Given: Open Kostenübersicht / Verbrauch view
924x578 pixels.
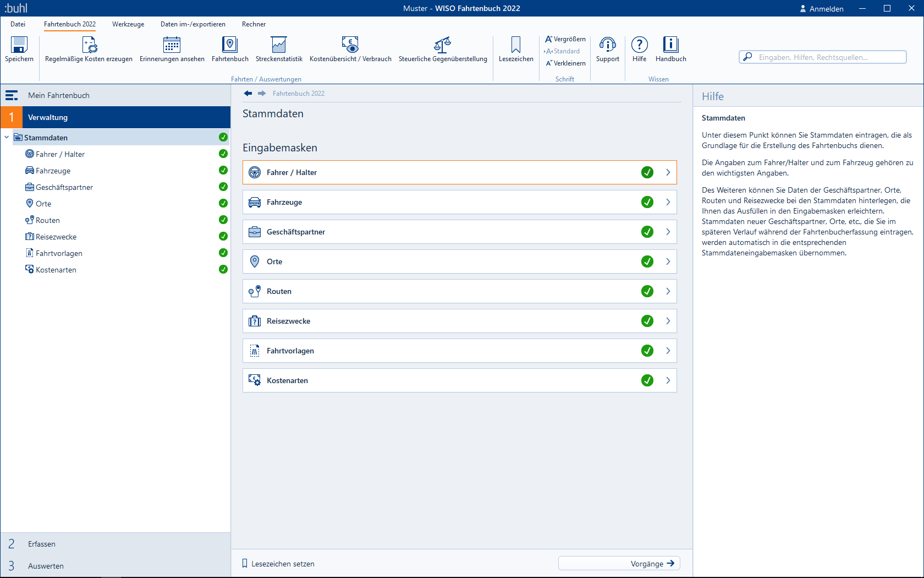Looking at the screenshot, I should [350, 45].
